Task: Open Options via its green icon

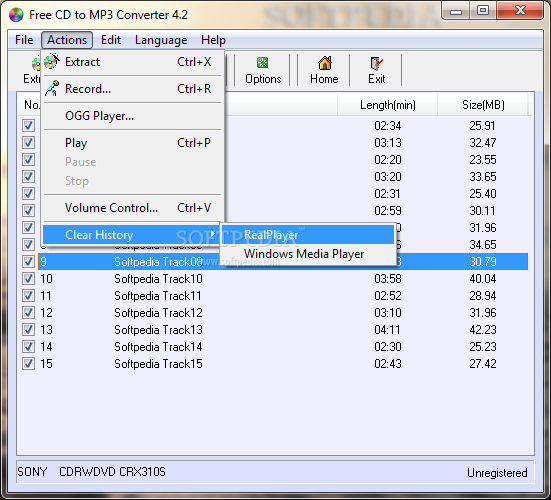Action: [x=262, y=63]
